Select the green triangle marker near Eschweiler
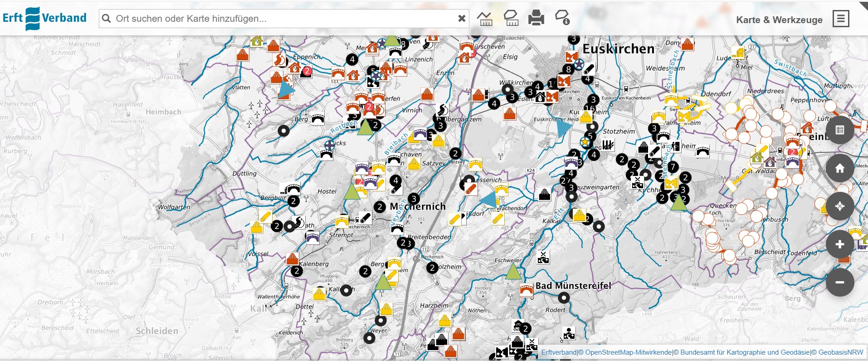868x361 pixels. [x=513, y=272]
